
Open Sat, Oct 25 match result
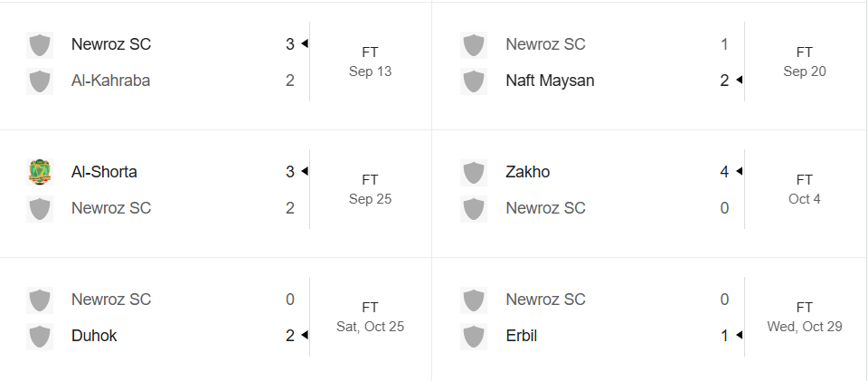[x=371, y=317]
